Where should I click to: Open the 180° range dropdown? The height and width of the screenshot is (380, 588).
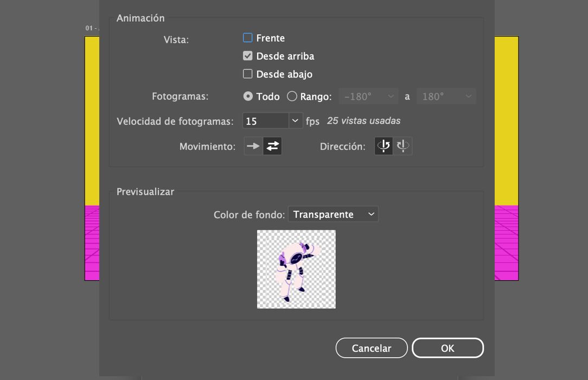click(446, 96)
